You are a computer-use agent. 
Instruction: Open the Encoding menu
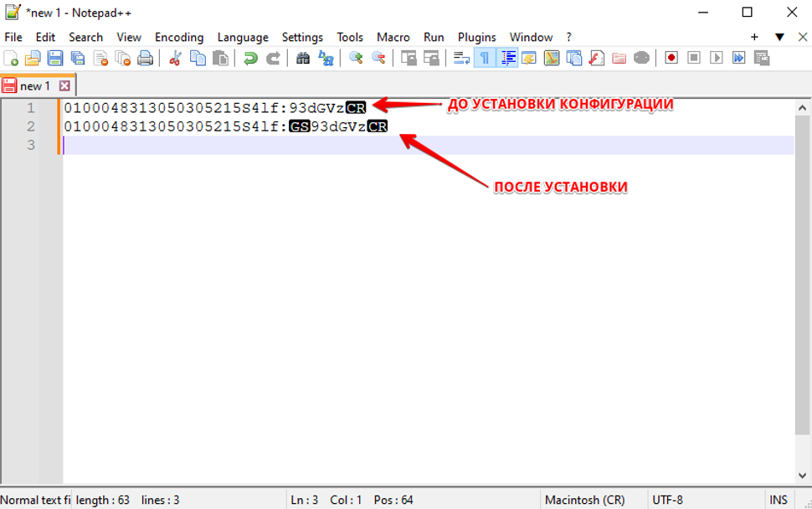pos(179,37)
